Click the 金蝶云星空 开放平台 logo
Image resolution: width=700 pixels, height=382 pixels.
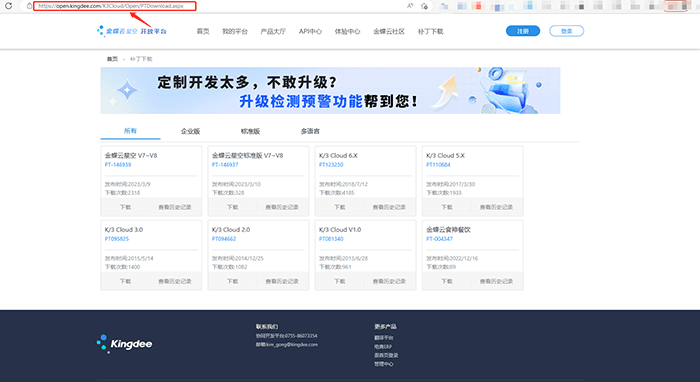[132, 31]
